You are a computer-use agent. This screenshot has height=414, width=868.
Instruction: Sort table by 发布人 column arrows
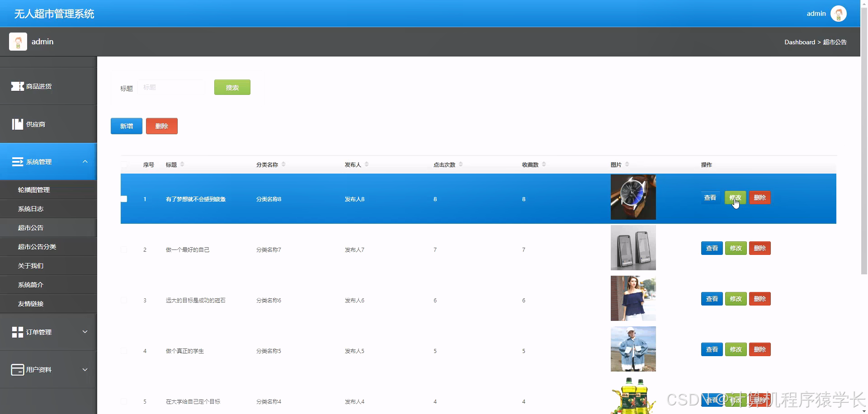(x=367, y=165)
